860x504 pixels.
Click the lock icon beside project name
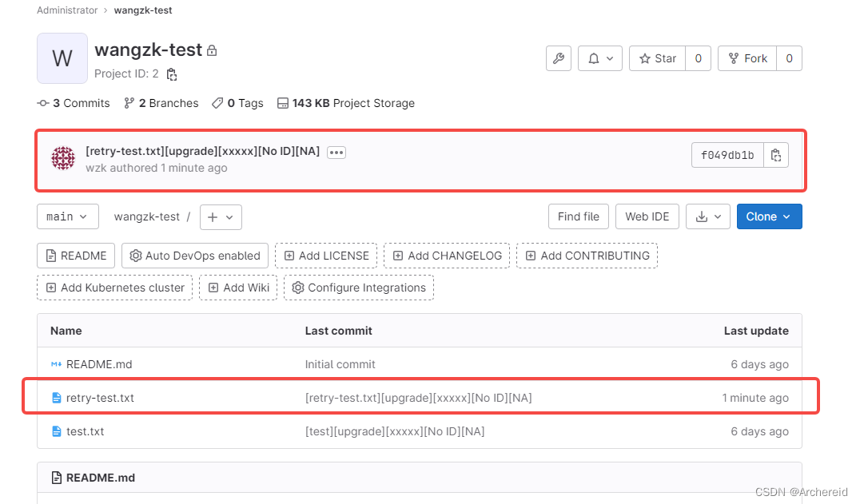(x=210, y=50)
